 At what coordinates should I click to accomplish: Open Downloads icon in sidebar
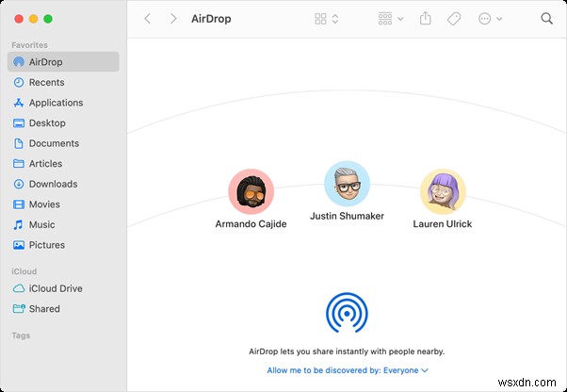(19, 184)
